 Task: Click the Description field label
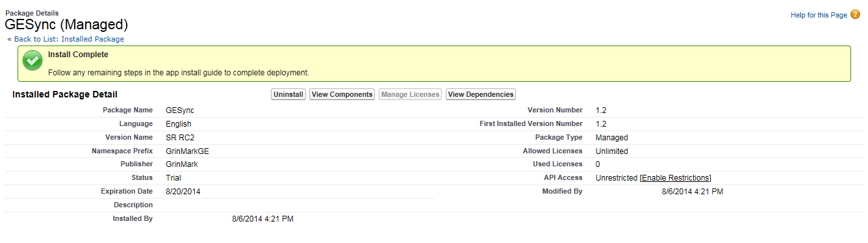(x=133, y=205)
